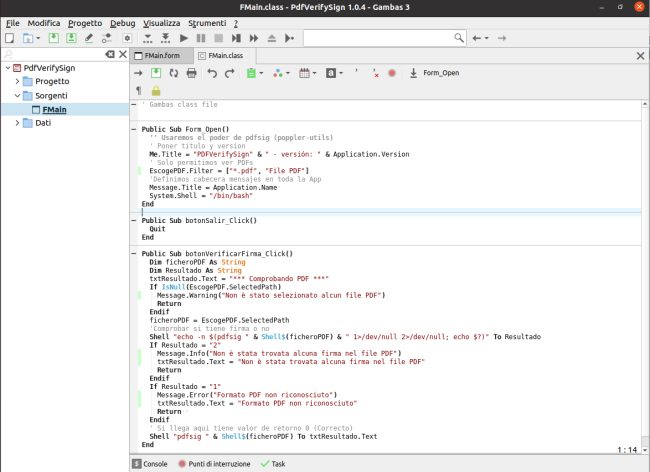The width and height of the screenshot is (650, 472).
Task: Open the gear preferences icon in main toolbar
Action: pyautogui.click(x=127, y=38)
